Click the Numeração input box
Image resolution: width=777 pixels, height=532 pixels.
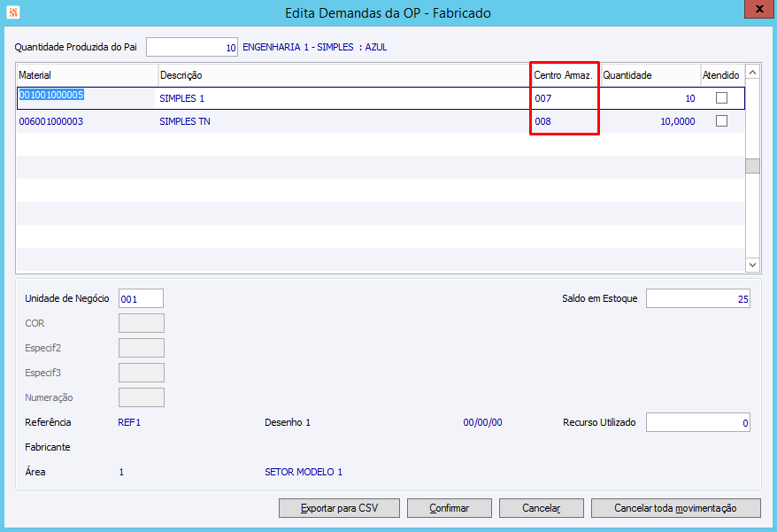pos(142,397)
